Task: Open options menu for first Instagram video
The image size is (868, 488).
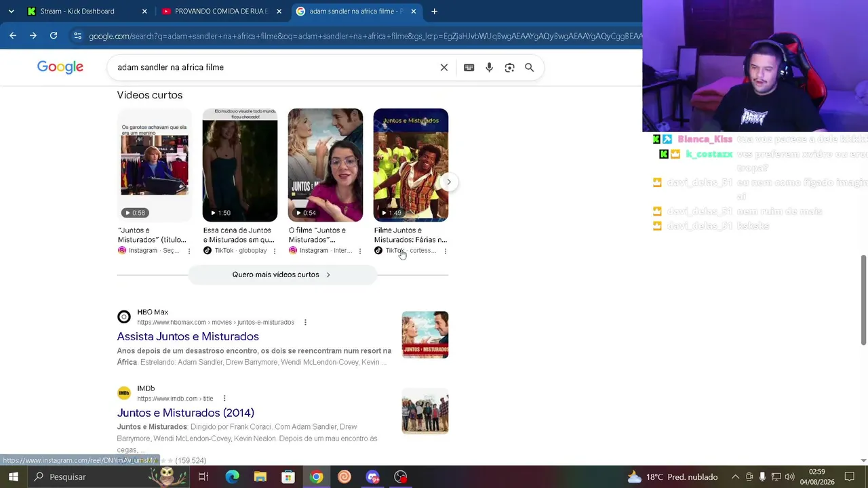Action: click(x=189, y=251)
